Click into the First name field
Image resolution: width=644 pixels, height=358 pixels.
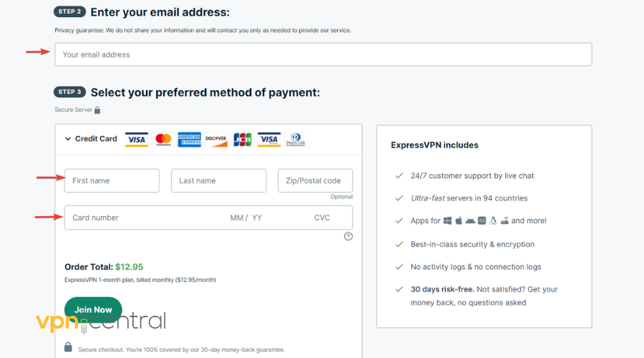click(x=112, y=181)
